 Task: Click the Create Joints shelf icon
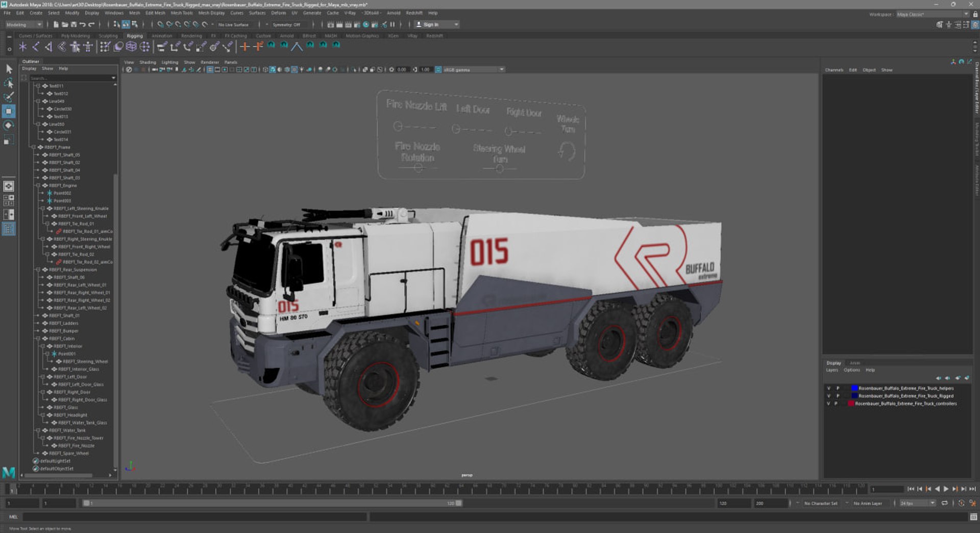tap(36, 47)
